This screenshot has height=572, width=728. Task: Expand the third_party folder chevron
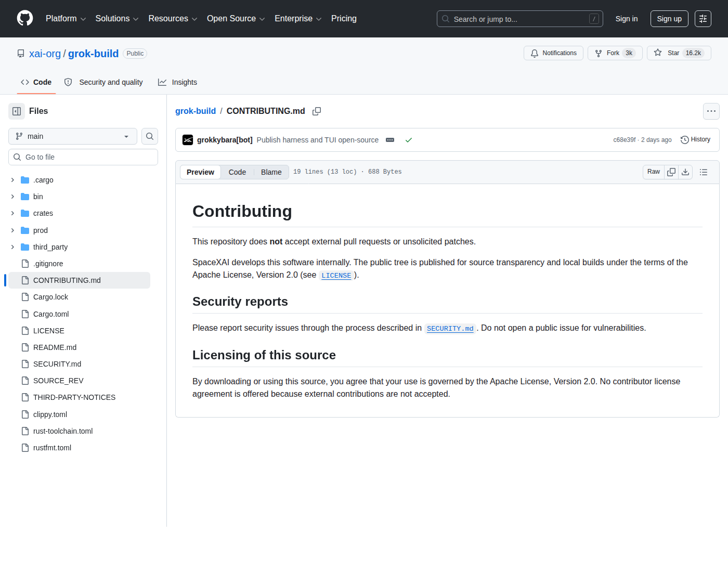pyautogui.click(x=12, y=247)
